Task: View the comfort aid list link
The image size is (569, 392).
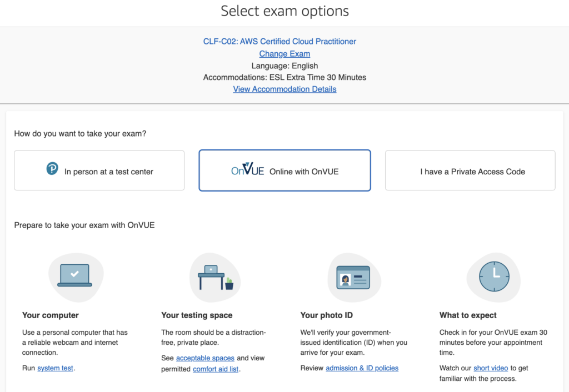Action: [216, 369]
